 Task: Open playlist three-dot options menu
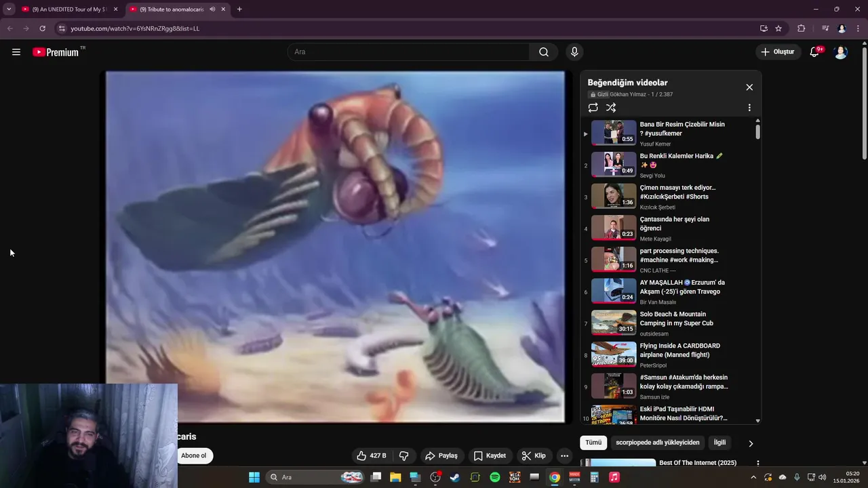click(x=749, y=108)
